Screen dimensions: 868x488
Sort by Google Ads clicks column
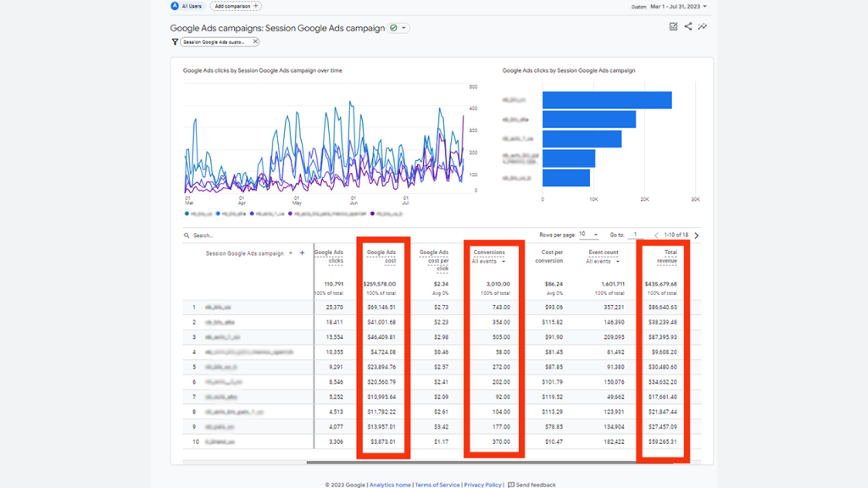pos(330,256)
